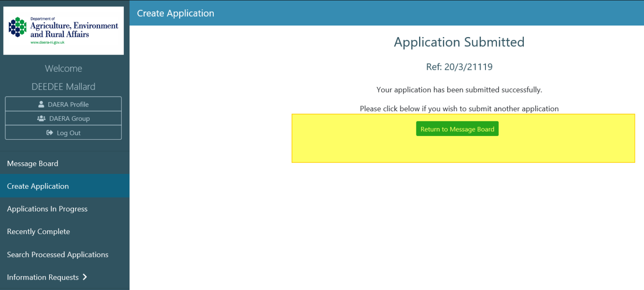This screenshot has width=644, height=290.
Task: Click the reference text Ref: 20/3/21119
Action: (459, 67)
